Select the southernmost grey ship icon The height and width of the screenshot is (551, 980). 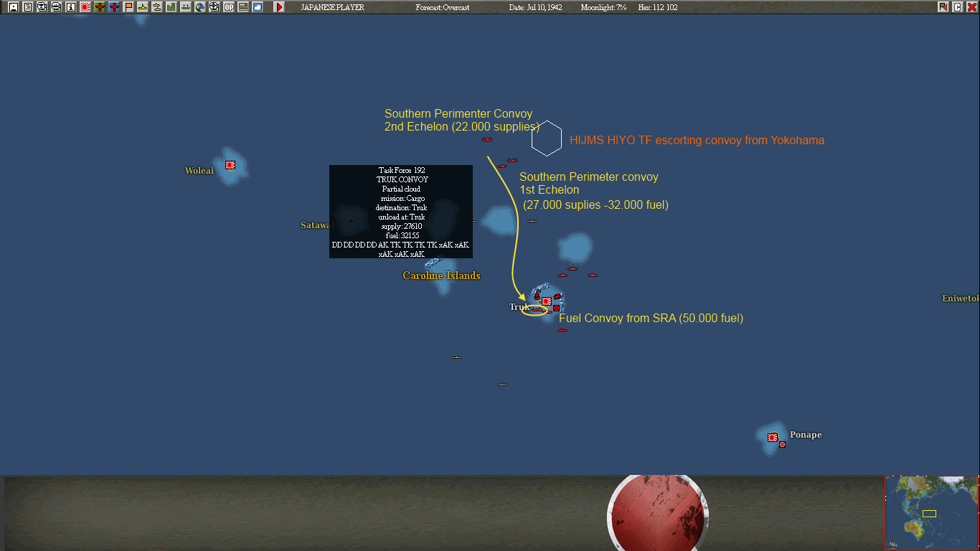click(502, 385)
